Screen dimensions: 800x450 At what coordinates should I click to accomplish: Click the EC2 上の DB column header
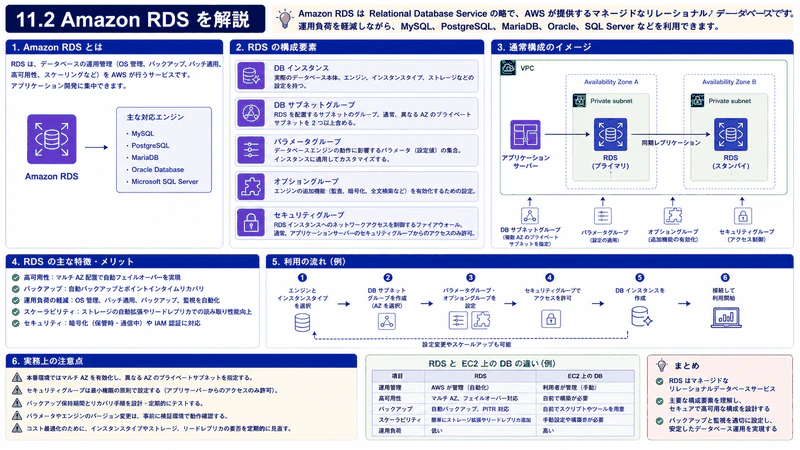tap(585, 376)
